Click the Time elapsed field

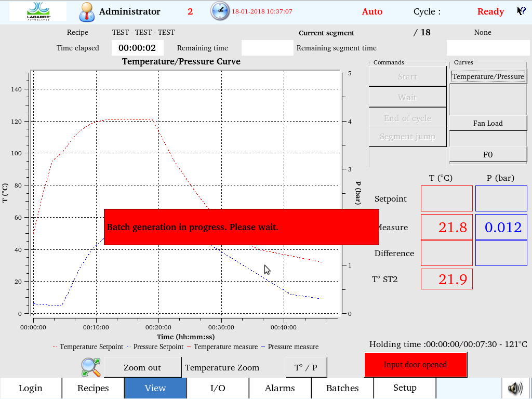pyautogui.click(x=137, y=48)
